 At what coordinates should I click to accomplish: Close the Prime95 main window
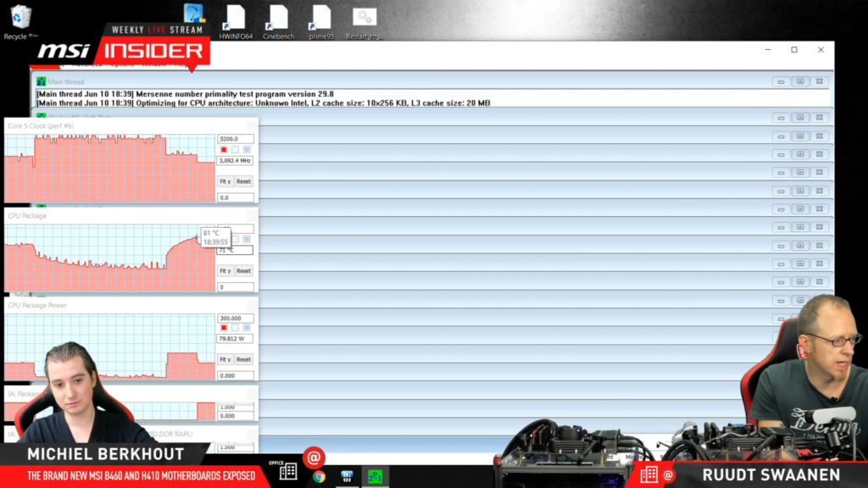pos(821,50)
